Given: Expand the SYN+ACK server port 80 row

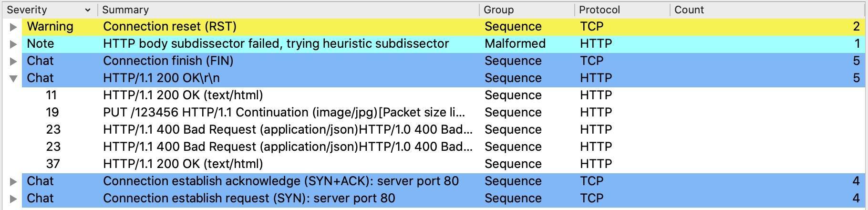Looking at the screenshot, I should point(13,181).
